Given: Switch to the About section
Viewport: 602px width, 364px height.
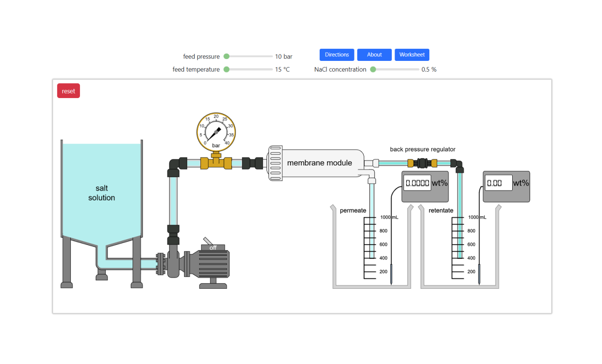Looking at the screenshot, I should coord(374,54).
